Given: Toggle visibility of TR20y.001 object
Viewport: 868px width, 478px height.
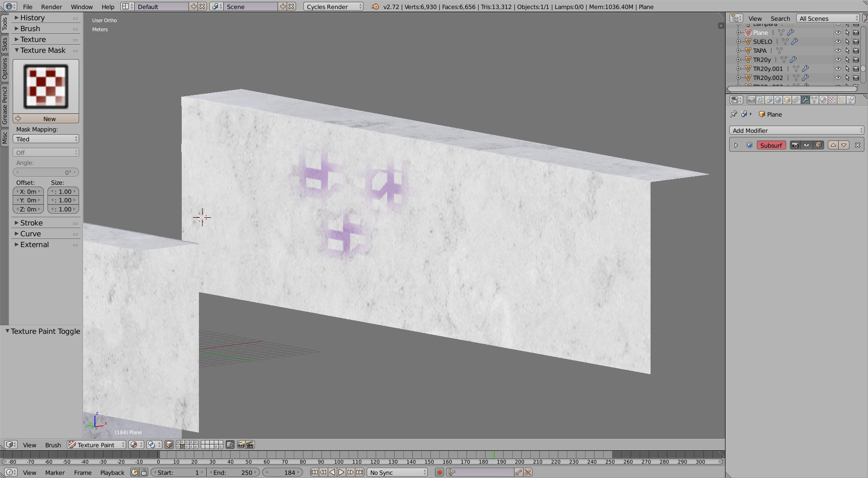Looking at the screenshot, I should (838, 69).
